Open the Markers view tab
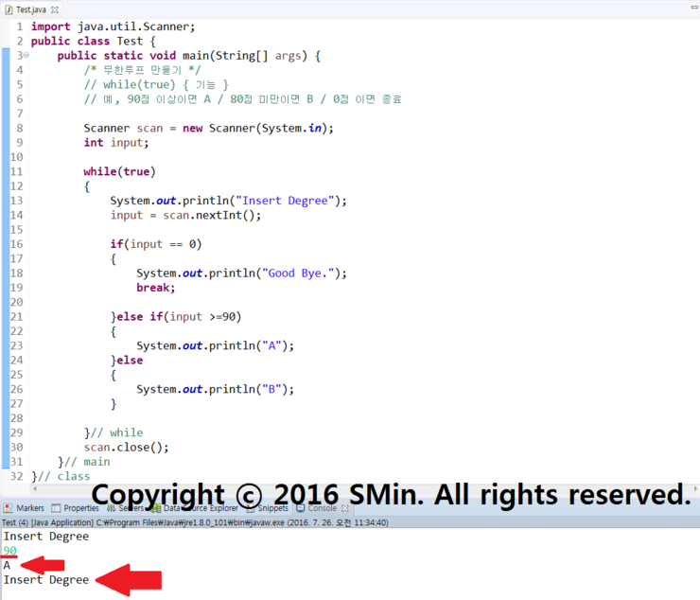Image resolution: width=700 pixels, height=600 pixels. point(24,508)
